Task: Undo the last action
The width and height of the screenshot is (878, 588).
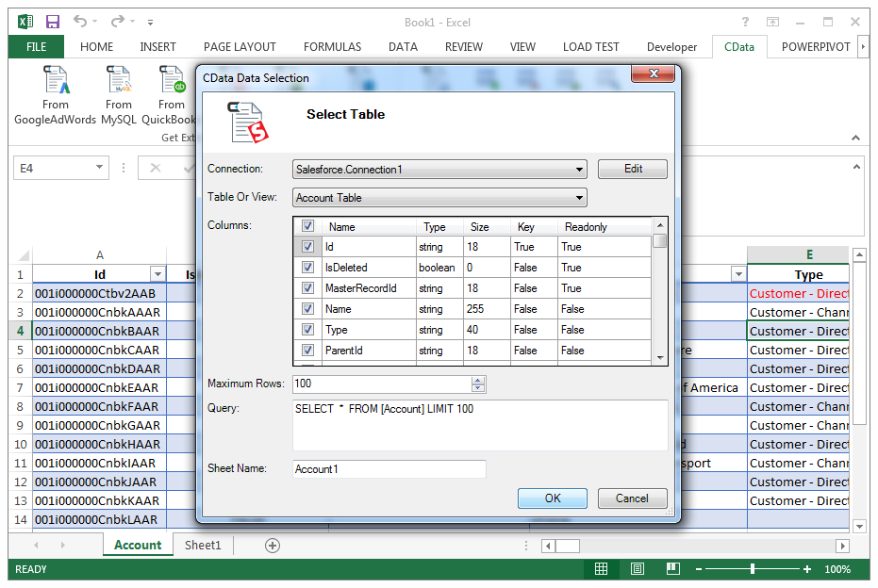Action: [80, 22]
